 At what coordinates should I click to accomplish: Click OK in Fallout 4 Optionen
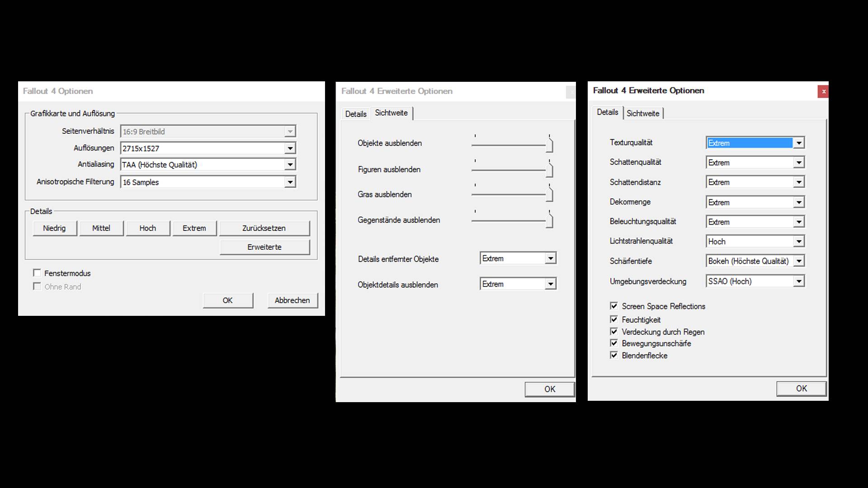click(x=228, y=300)
